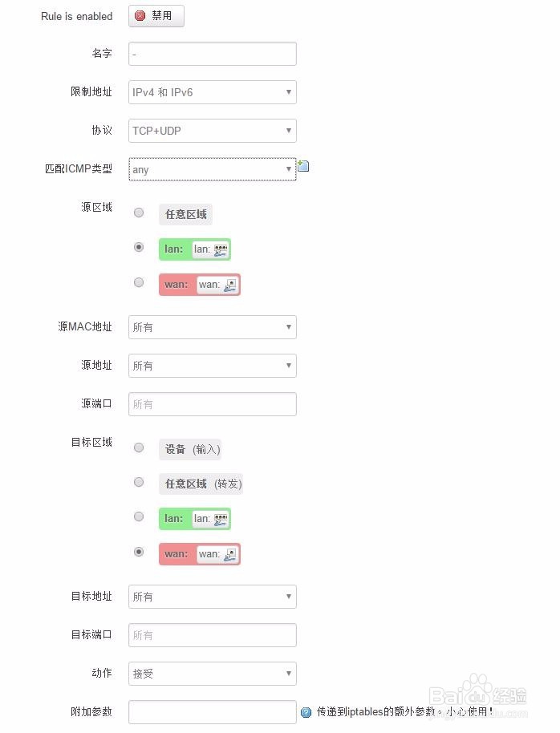This screenshot has height=733, width=560.
Task: Click the 附加参数 extra arguments field
Action: coord(213,712)
